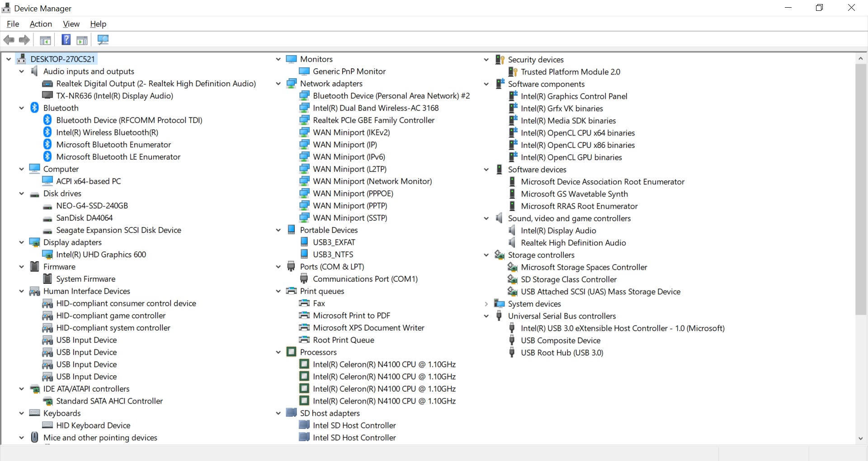Click the Bluetooth category icon

click(34, 108)
